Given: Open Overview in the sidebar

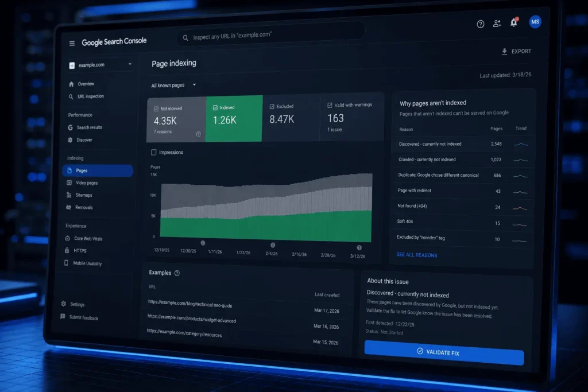Looking at the screenshot, I should (86, 84).
